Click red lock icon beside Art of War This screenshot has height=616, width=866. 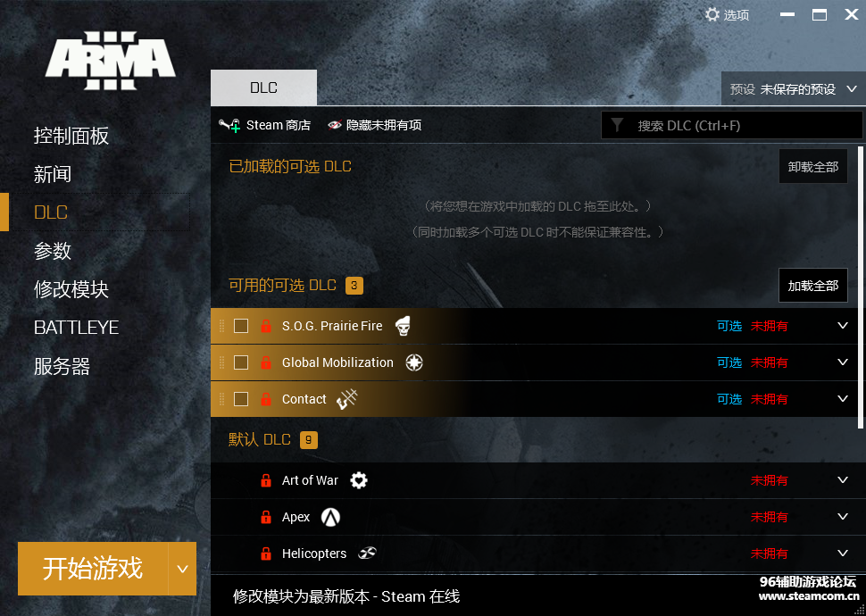[x=266, y=480]
